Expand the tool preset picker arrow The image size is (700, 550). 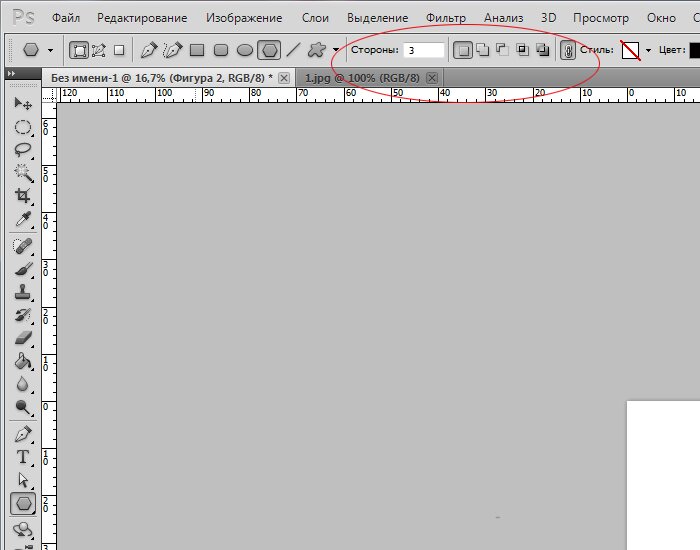click(x=50, y=50)
